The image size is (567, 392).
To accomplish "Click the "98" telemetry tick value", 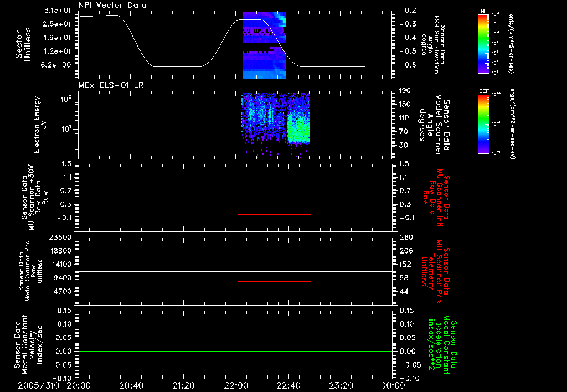I will (x=404, y=278).
